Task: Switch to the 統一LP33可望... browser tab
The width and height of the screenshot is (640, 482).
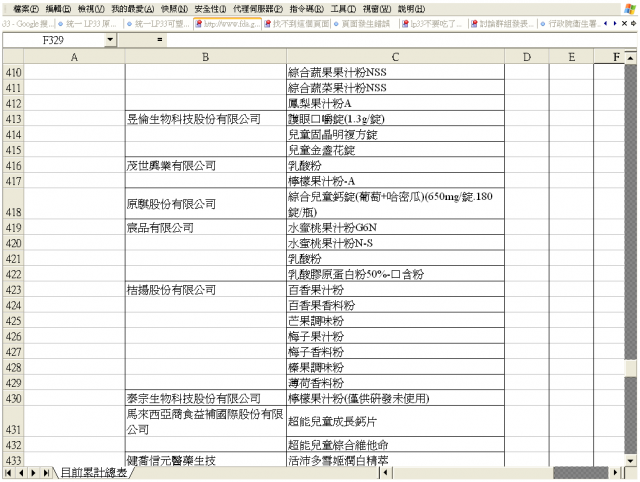Action: [x=158, y=24]
